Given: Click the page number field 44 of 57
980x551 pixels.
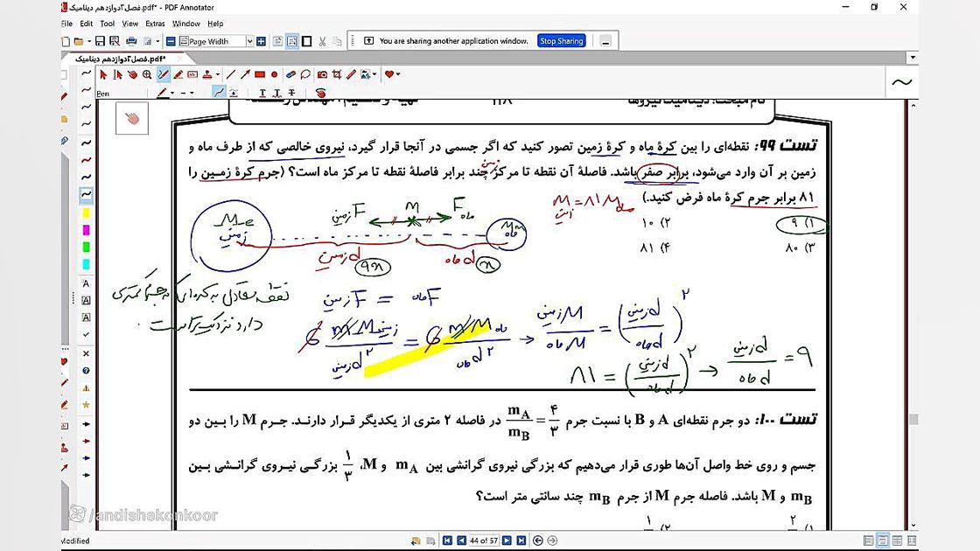Looking at the screenshot, I should click(484, 541).
